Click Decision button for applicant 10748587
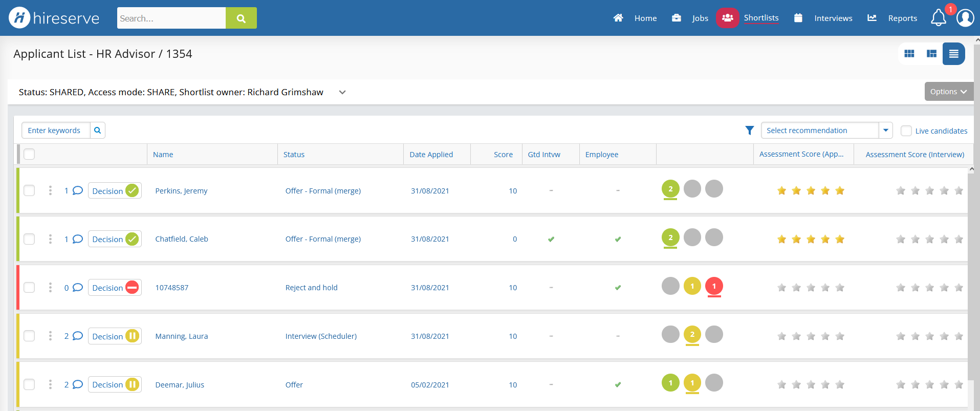This screenshot has width=980, height=411. tap(115, 288)
